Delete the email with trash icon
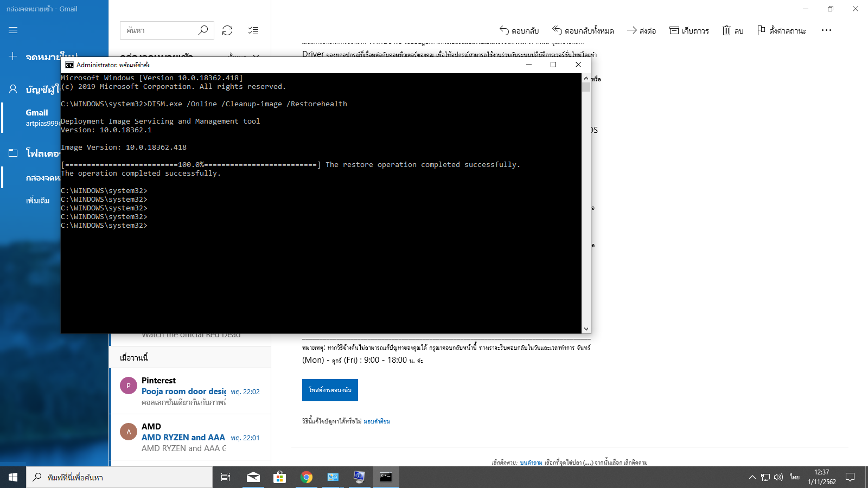 click(x=732, y=30)
